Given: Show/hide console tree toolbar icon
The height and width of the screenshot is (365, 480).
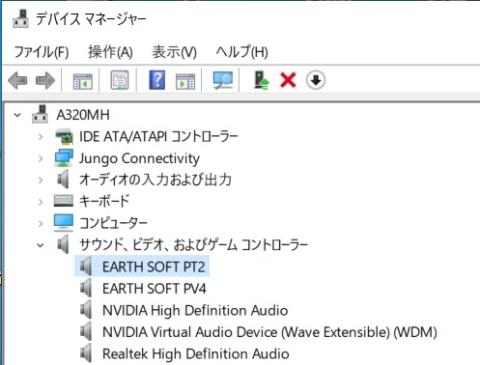Looking at the screenshot, I should point(83,81).
